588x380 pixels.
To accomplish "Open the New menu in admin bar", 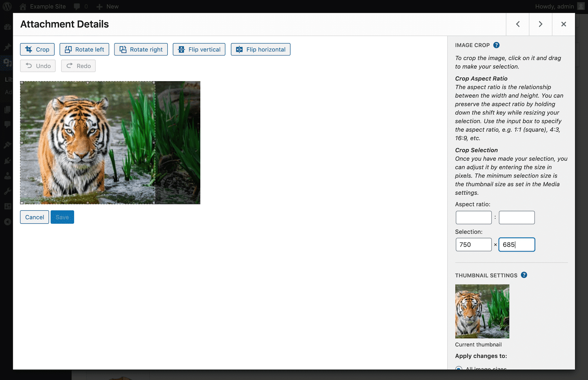I will tap(107, 6).
